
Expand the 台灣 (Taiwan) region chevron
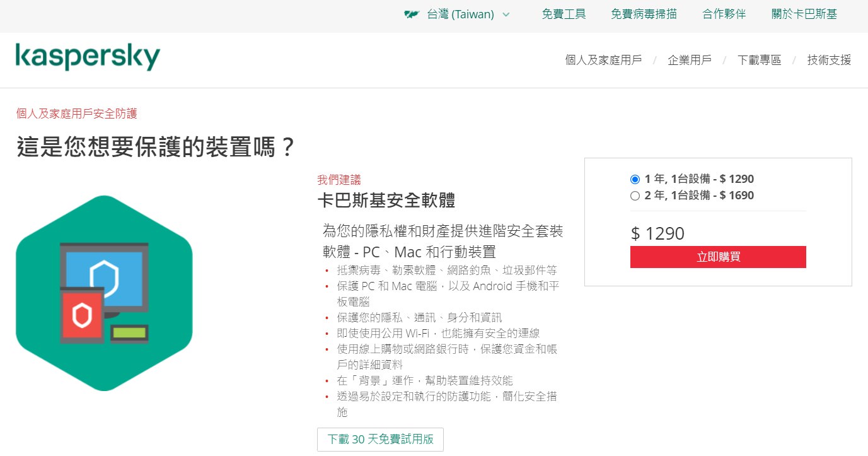click(x=506, y=15)
